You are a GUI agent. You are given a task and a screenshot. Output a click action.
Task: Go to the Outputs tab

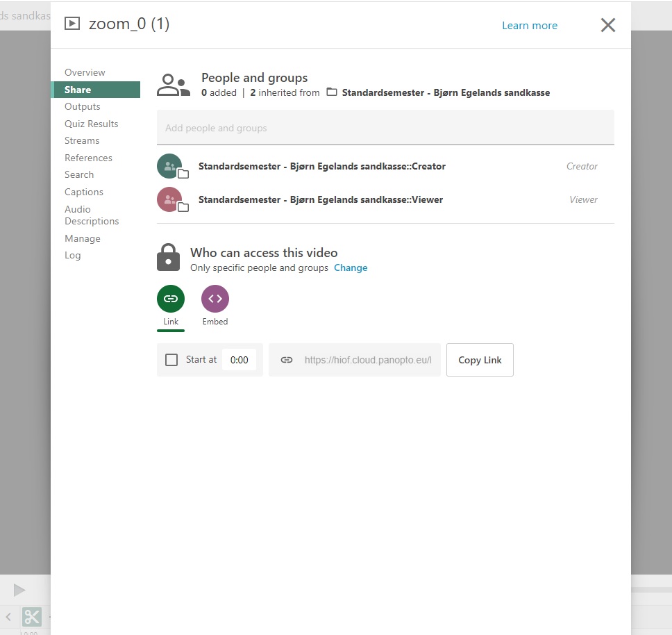point(83,106)
